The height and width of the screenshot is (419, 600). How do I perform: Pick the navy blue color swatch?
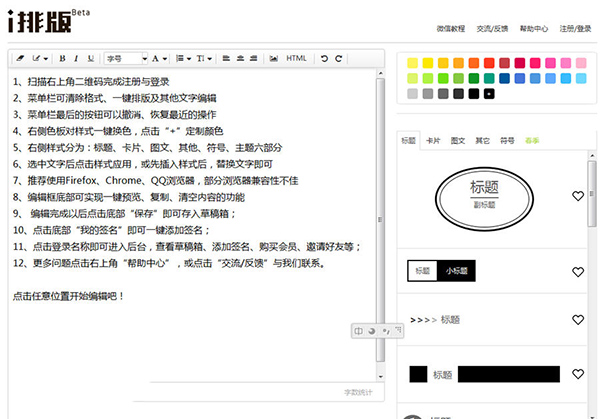point(504,78)
